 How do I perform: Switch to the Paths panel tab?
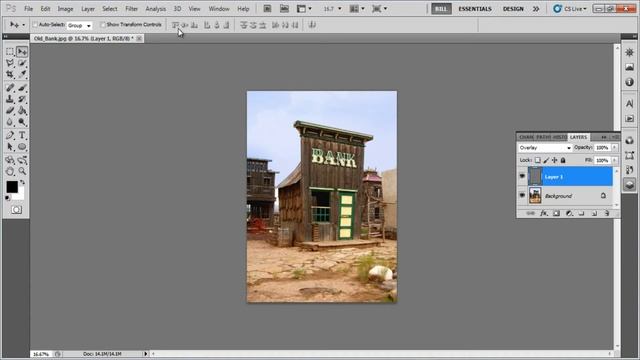pos(543,137)
